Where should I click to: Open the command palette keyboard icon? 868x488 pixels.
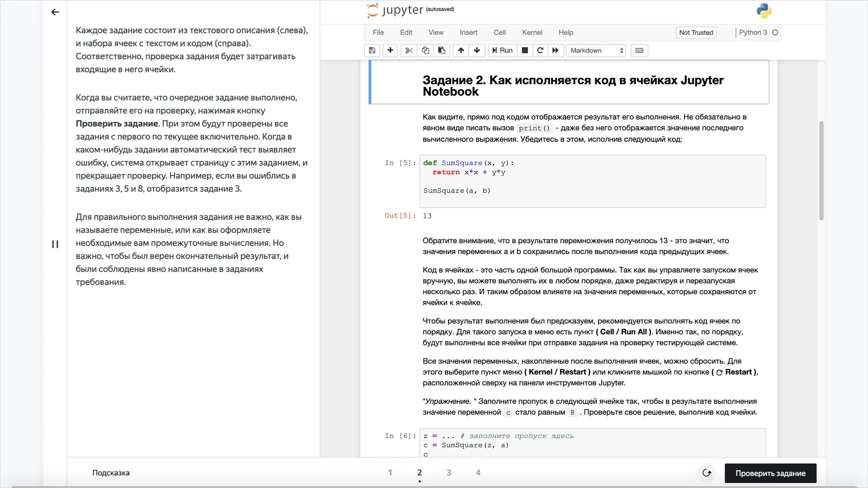(639, 51)
